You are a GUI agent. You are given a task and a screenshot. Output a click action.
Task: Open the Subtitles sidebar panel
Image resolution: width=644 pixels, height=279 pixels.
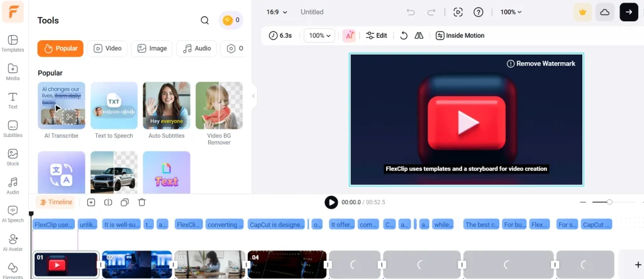(x=13, y=129)
